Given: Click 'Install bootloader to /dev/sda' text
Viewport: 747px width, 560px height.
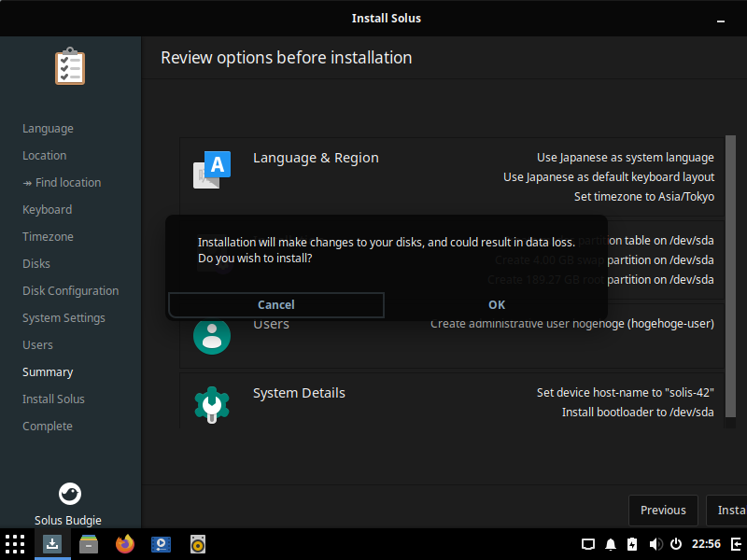Looking at the screenshot, I should [638, 412].
